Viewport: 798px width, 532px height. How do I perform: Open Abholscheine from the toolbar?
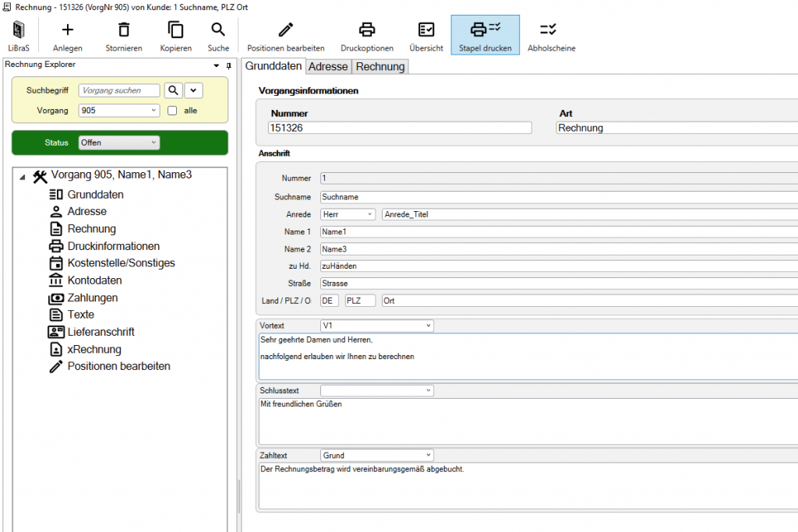(x=551, y=30)
